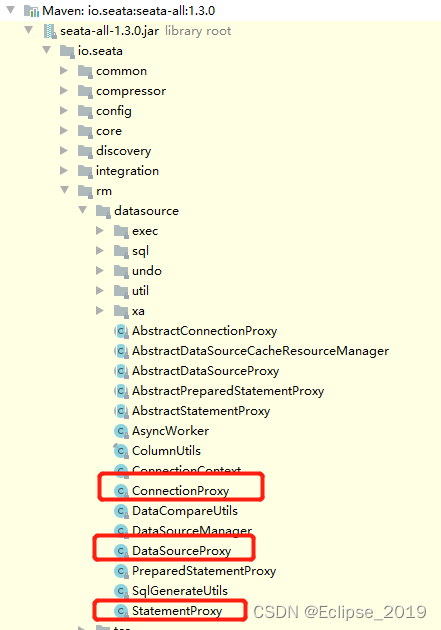Click the AbstractConnectionProxy class icon
Viewport: 441px width, 630px height.
[x=121, y=331]
